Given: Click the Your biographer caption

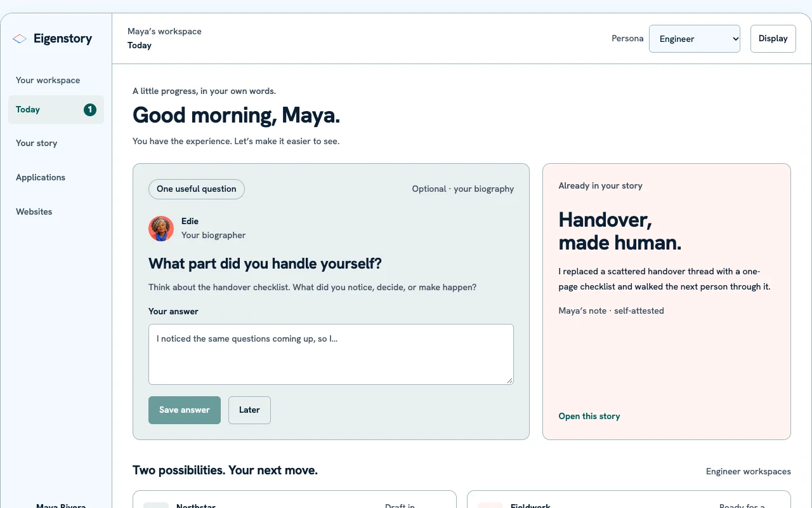Looking at the screenshot, I should click(x=214, y=236).
